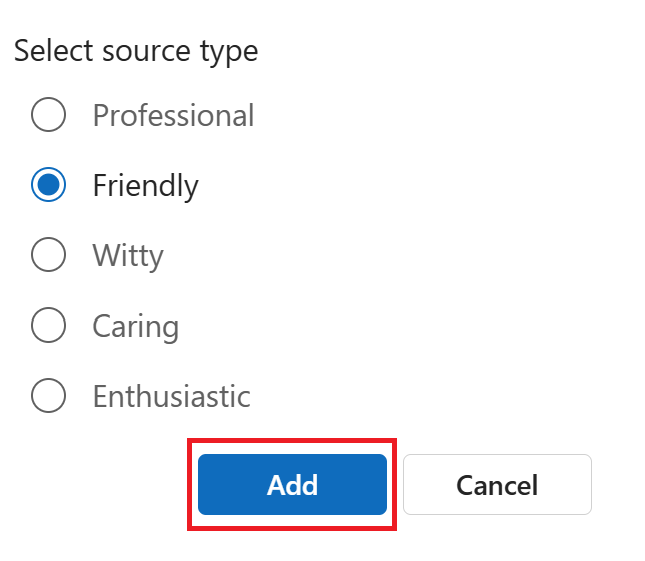645x561 pixels.
Task: Click the Enthusiastic option label text
Action: point(171,396)
